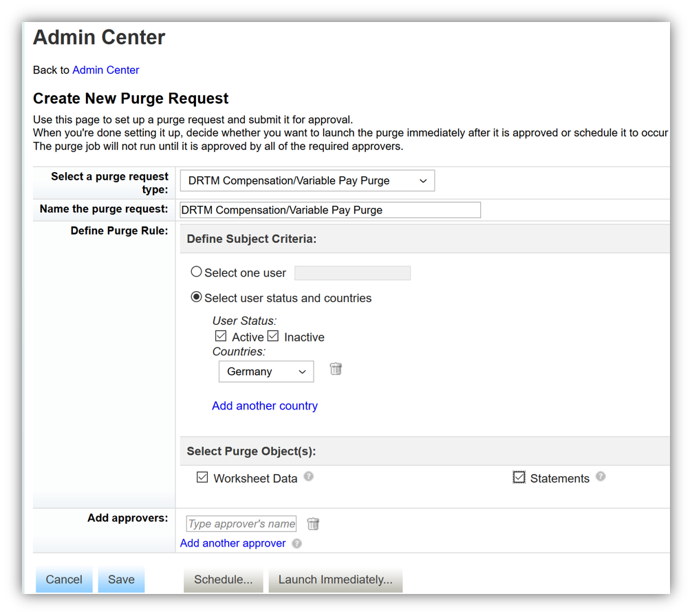
Task: Click the Create New Purge Request heading
Action: tap(131, 98)
